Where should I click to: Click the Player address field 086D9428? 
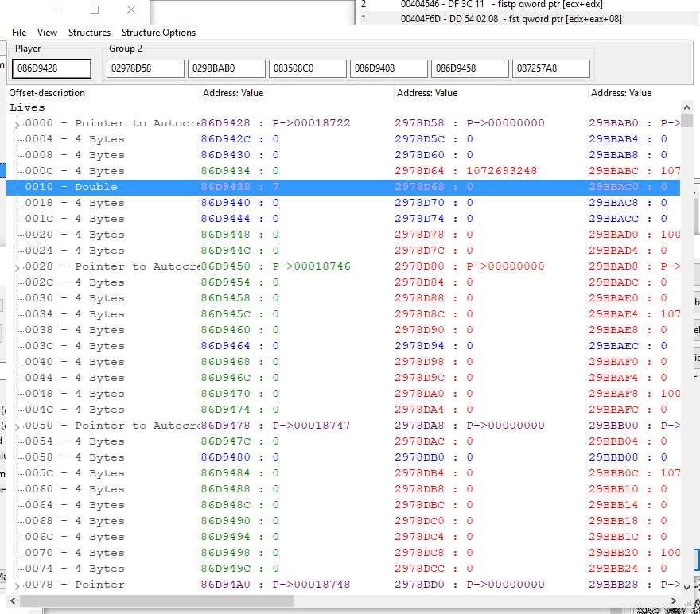(52, 68)
